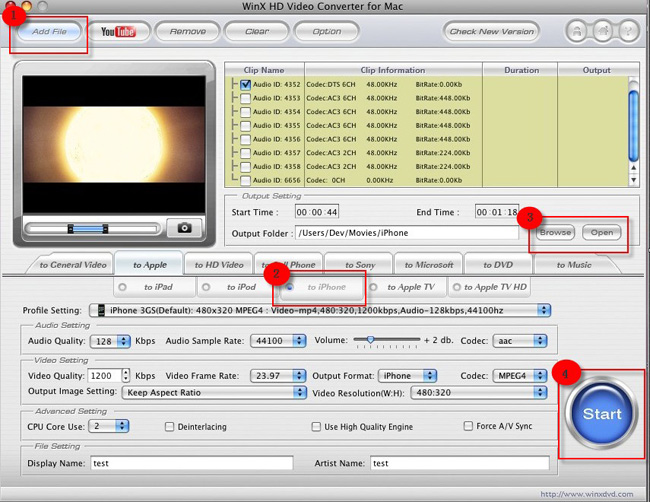
Task: Enable Force A/V Sync checkbox
Action: (x=468, y=426)
